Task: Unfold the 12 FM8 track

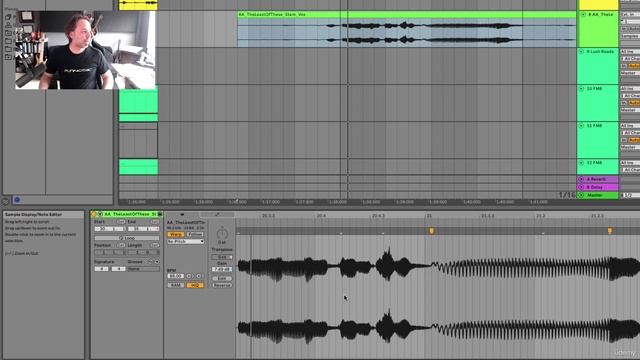Action: tap(581, 163)
